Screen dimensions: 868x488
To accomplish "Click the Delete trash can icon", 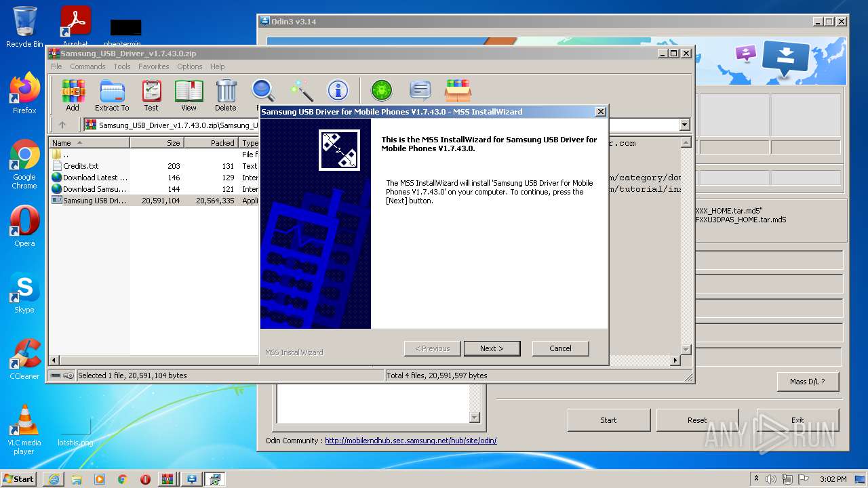I will point(226,95).
